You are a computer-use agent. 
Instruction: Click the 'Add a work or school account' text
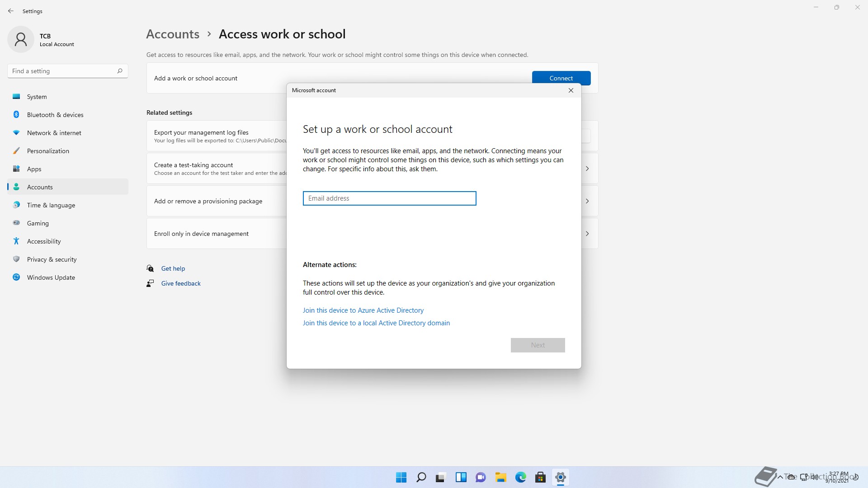click(x=196, y=78)
